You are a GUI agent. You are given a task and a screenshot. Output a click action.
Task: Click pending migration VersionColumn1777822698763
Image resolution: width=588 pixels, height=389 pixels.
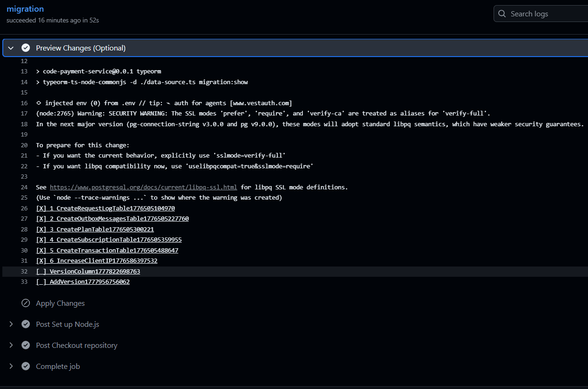[x=88, y=271]
